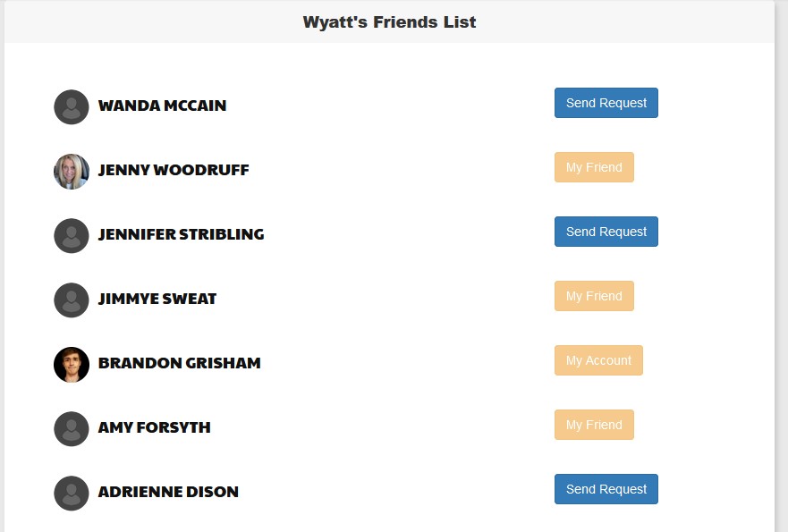Click Brandon Grisham's profile photo

(72, 365)
